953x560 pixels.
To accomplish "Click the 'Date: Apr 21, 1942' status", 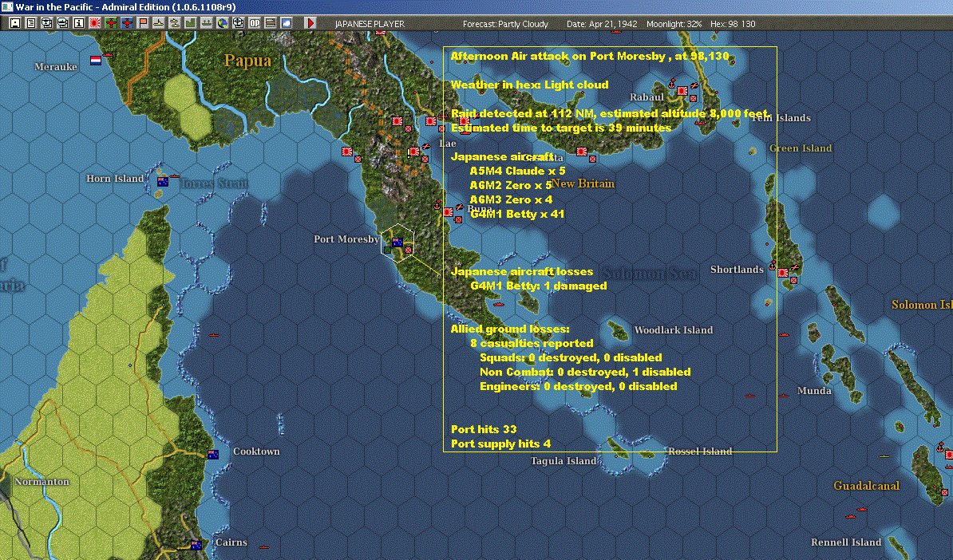I will point(602,24).
